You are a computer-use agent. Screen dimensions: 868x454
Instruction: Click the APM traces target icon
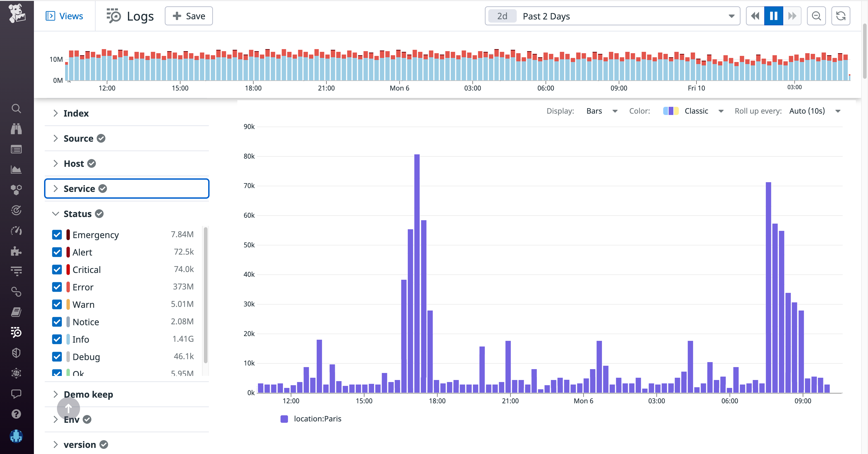(16, 210)
